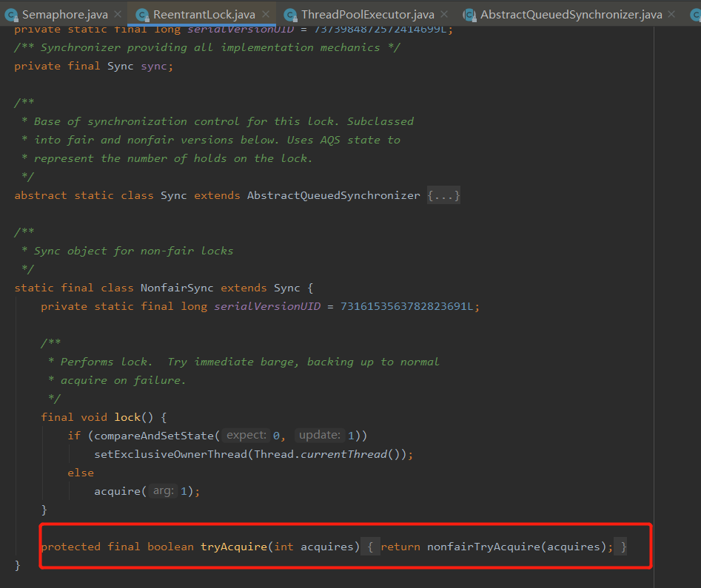Close the AbstractQueuedSynchronizer.java tab
The image size is (701, 588).
click(671, 14)
